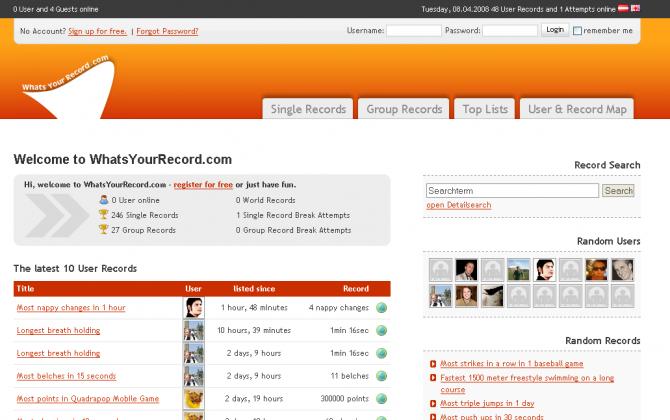Click the register for free link

point(203,185)
